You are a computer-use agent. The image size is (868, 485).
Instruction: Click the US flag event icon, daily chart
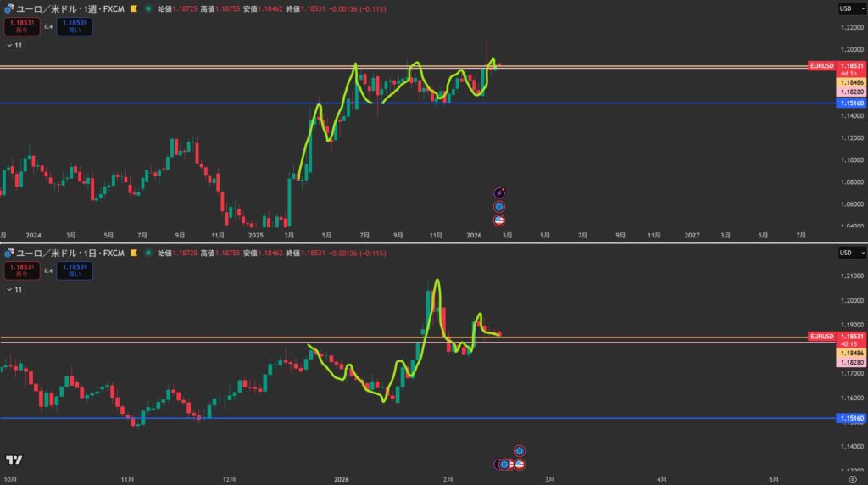point(520,464)
